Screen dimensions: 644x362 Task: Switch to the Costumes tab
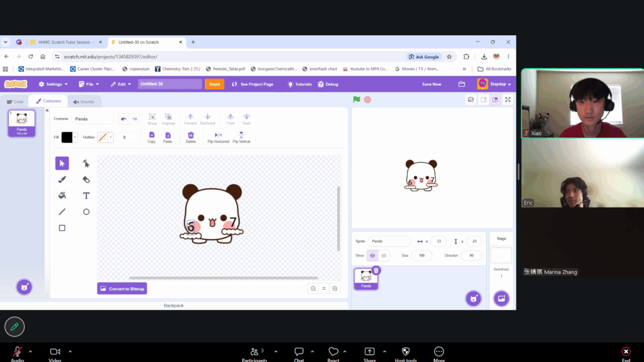click(x=48, y=101)
